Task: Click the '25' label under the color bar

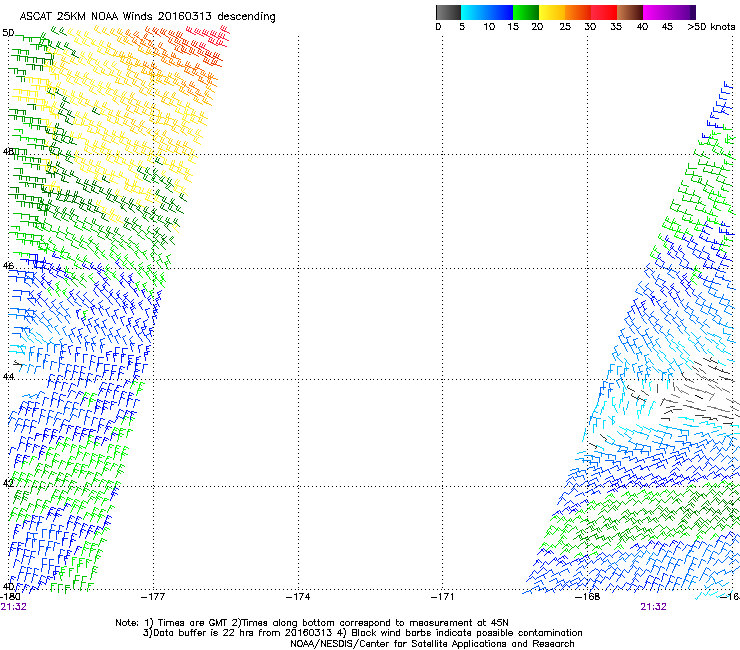Action: pos(565,27)
